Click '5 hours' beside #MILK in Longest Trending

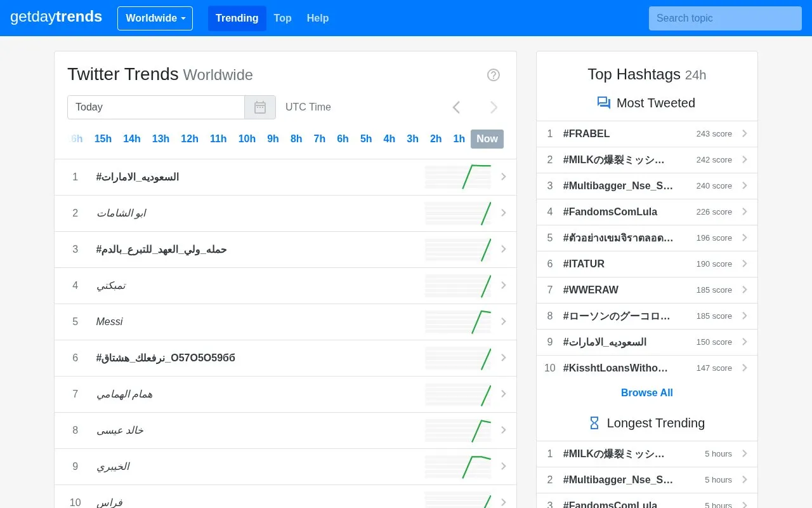tap(718, 454)
